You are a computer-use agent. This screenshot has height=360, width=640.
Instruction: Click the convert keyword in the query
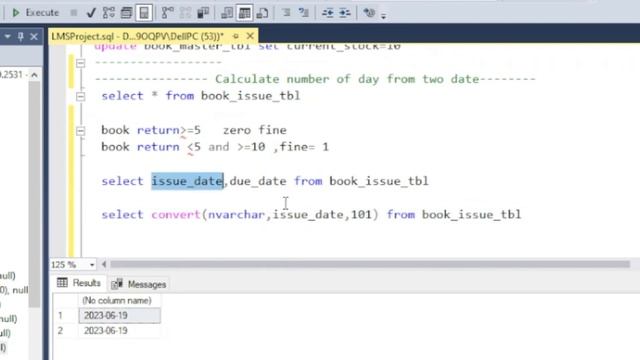[176, 214]
